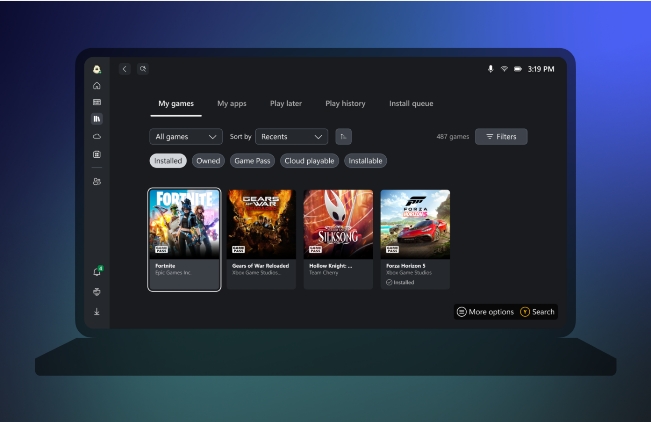
Task: Click the sort order direction icon
Action: click(x=343, y=136)
